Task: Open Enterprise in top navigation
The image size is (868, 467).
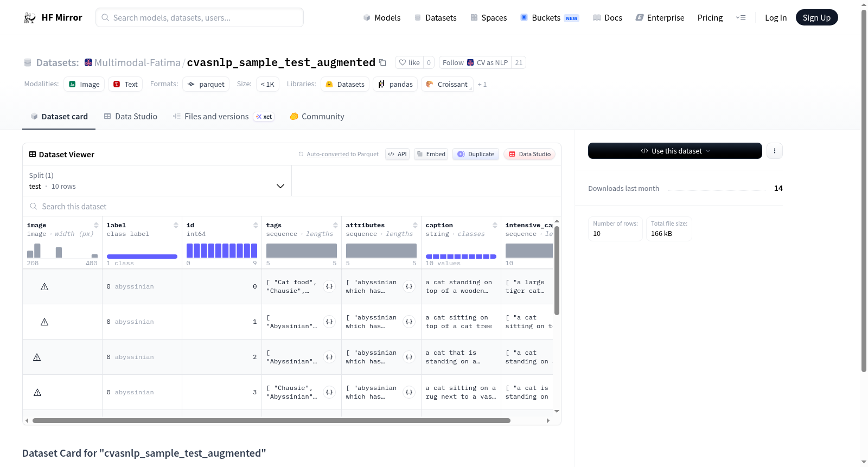Action: click(660, 17)
